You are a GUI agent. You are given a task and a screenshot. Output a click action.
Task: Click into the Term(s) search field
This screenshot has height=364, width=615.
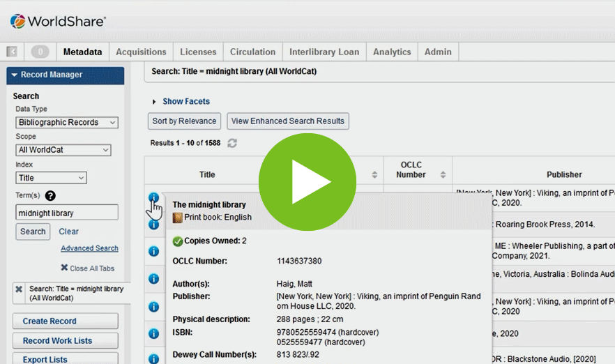click(x=67, y=213)
